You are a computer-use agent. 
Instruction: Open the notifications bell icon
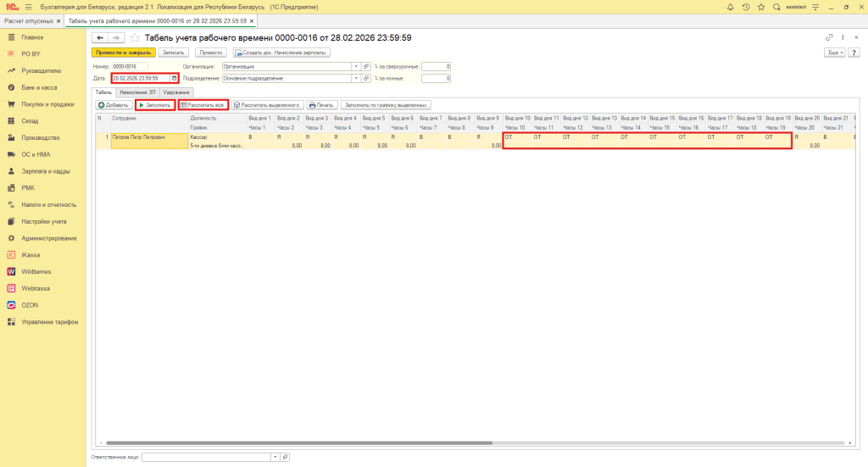tap(731, 7)
